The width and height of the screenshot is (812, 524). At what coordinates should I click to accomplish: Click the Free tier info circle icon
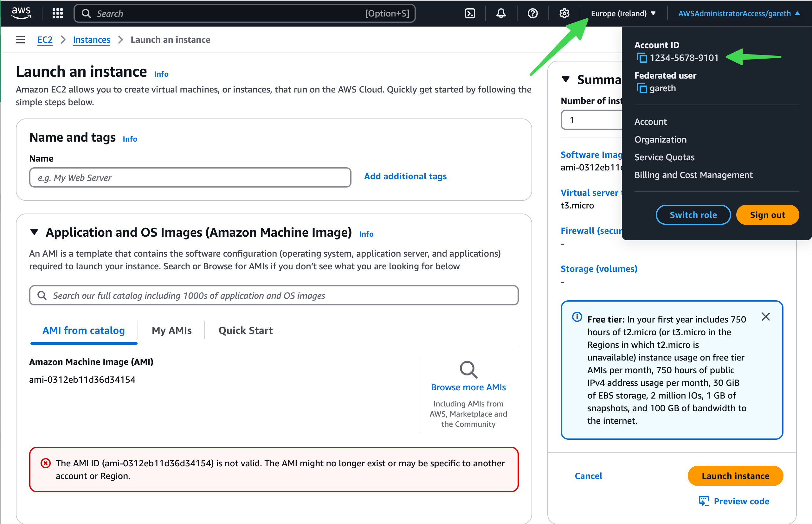pos(577,317)
